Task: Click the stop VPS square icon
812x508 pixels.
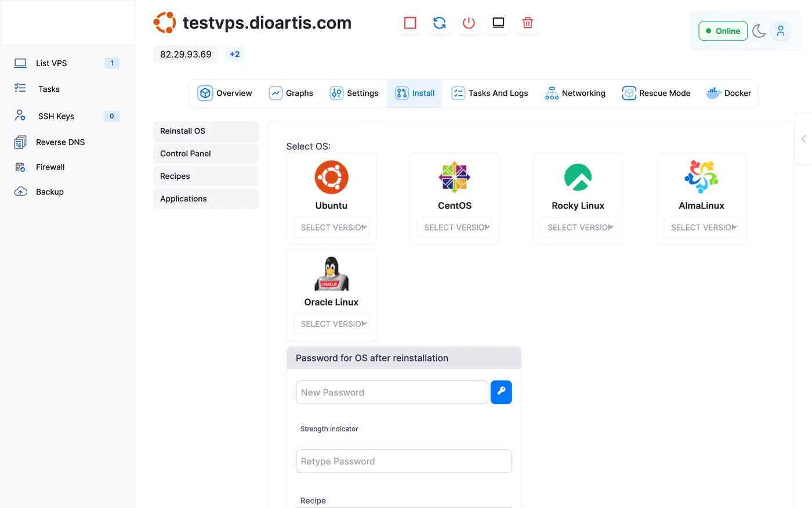Action: click(410, 23)
